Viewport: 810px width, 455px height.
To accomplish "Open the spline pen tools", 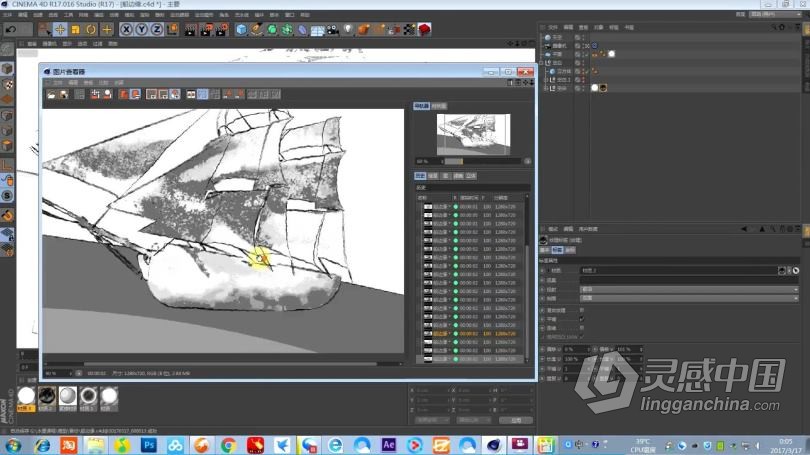I will click(x=257, y=29).
